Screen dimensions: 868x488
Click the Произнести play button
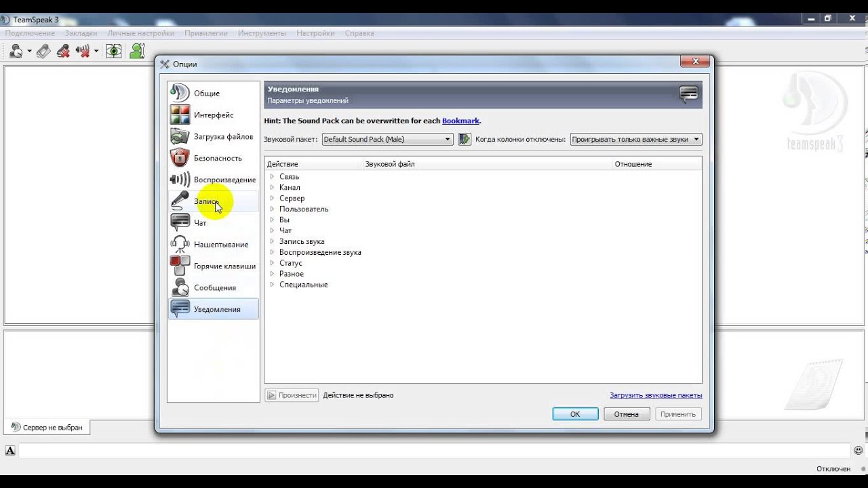point(292,395)
